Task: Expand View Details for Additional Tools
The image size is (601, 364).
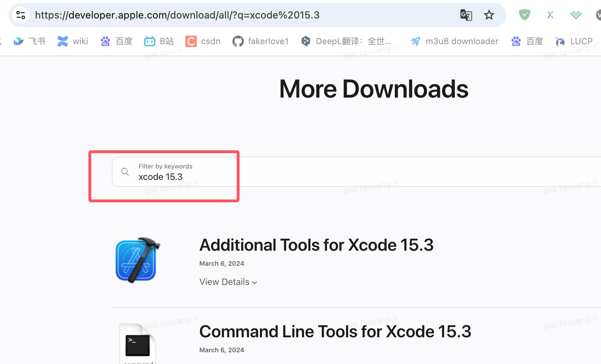Action: click(x=228, y=282)
